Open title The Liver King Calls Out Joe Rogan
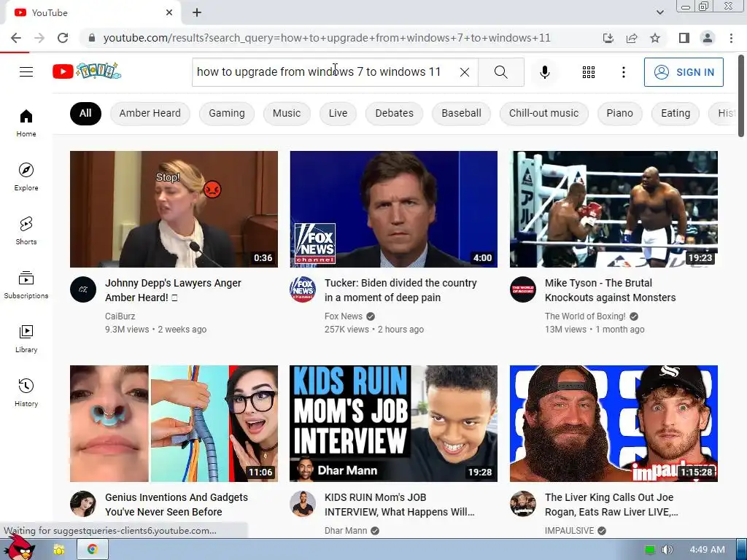The width and height of the screenshot is (747, 560). click(611, 505)
